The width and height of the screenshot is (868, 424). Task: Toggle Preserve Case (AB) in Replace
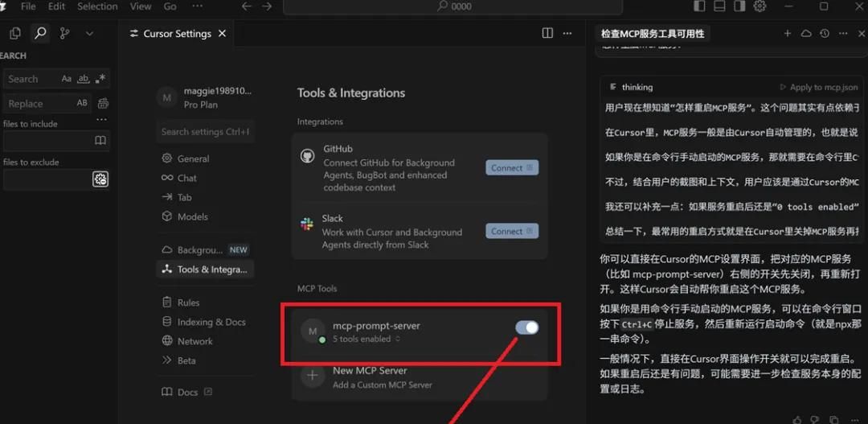[x=82, y=103]
